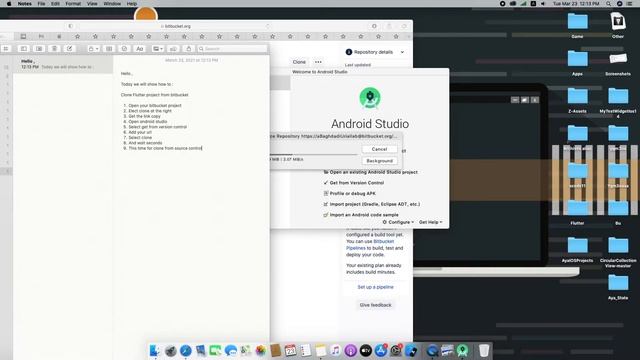Click the 'Select get from version control' line
640x360 pixels.
pyautogui.click(x=158, y=127)
